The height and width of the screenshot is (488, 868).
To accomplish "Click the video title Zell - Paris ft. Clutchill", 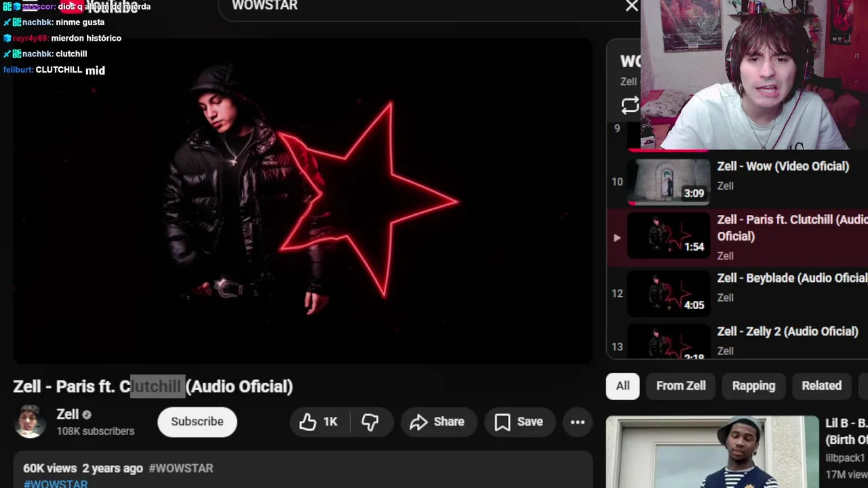I will coord(153,386).
